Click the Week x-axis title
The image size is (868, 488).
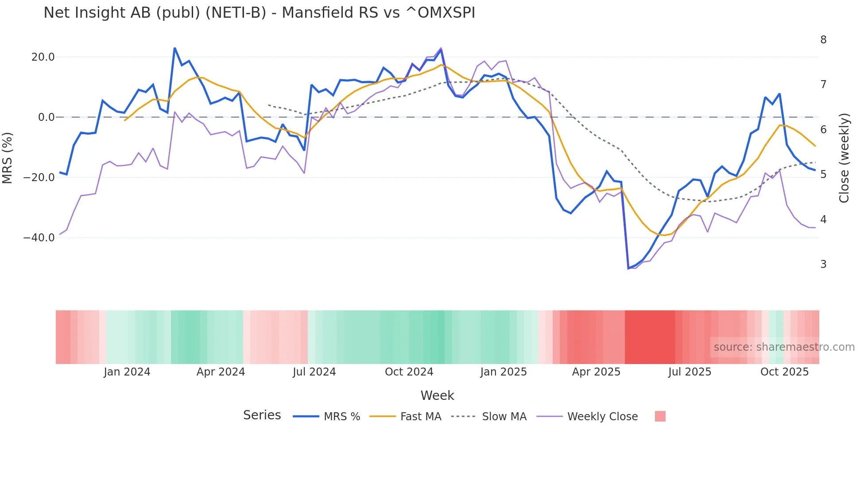pyautogui.click(x=437, y=395)
